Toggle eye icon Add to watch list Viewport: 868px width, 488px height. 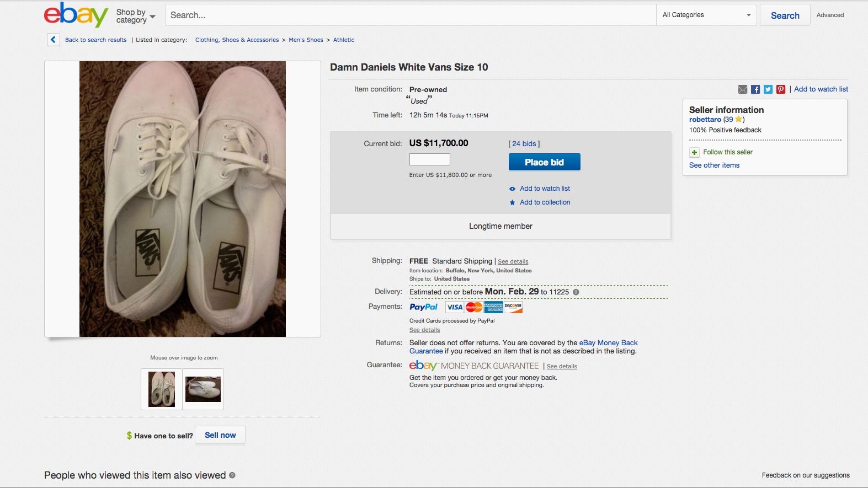tap(512, 189)
